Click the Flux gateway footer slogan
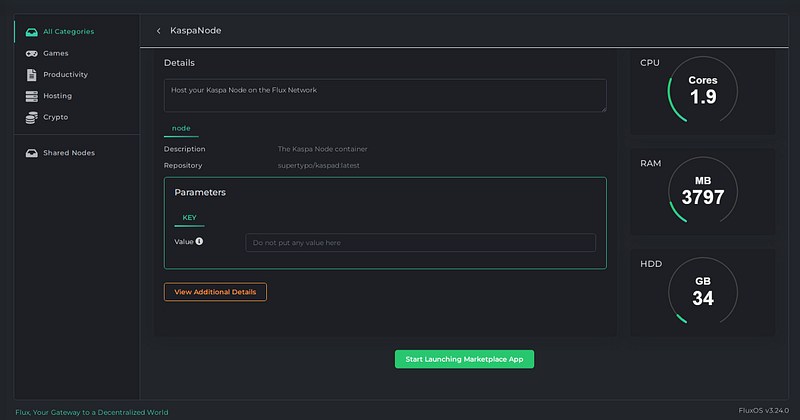 pos(92,412)
